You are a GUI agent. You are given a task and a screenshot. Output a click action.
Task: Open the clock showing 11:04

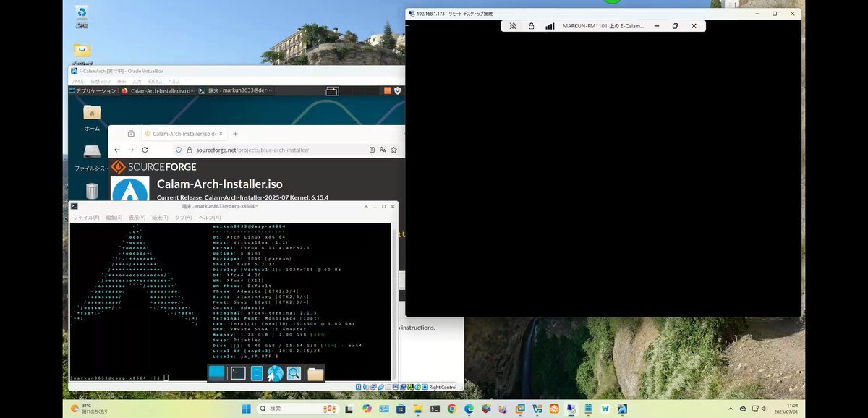tap(785, 409)
